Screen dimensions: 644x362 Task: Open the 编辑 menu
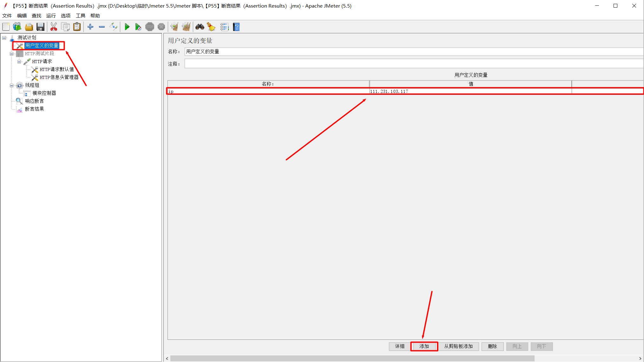22,16
